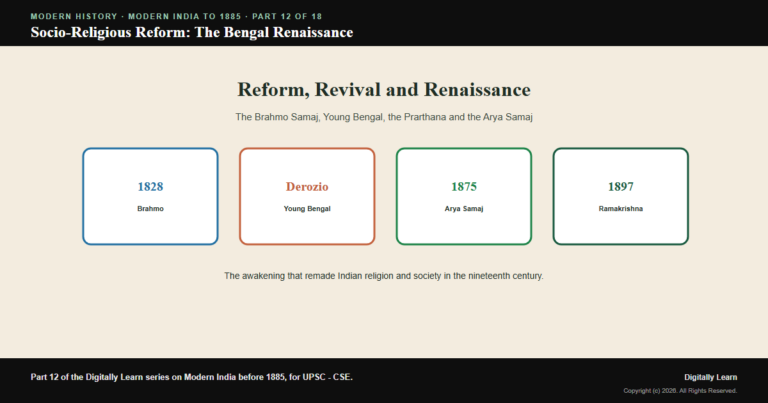768x403 pixels.
Task: Click the header title "Socio-Religious Reform: The Bengal Renaissance"
Action: (x=192, y=32)
